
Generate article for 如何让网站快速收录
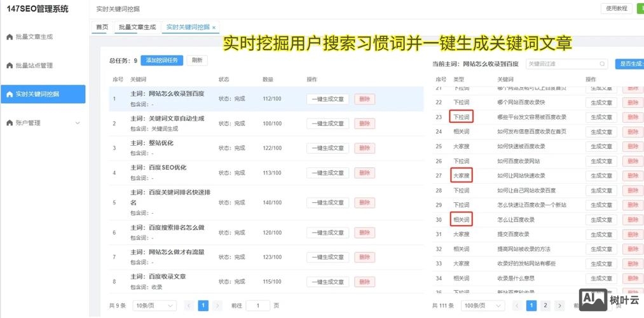pos(601,176)
